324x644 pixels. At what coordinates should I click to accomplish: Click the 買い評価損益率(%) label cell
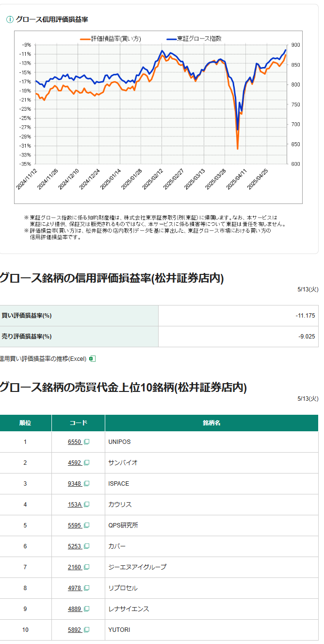(79, 316)
